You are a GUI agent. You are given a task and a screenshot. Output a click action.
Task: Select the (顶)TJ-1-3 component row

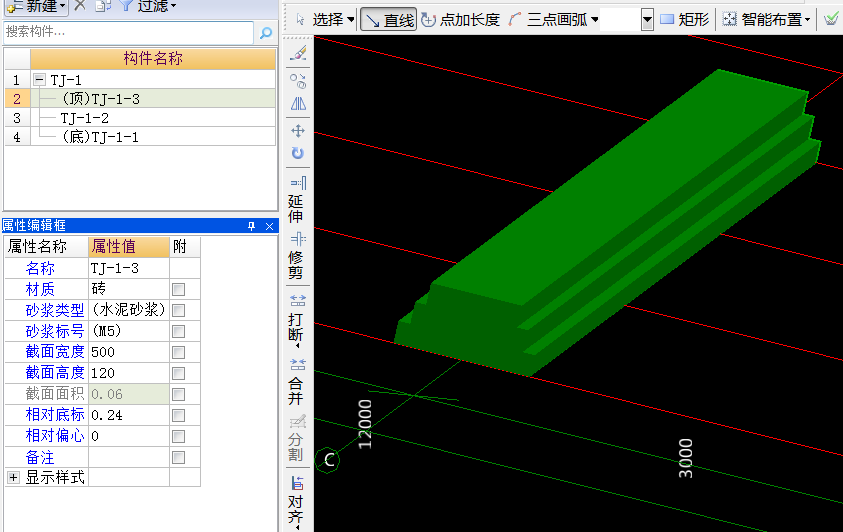click(153, 99)
